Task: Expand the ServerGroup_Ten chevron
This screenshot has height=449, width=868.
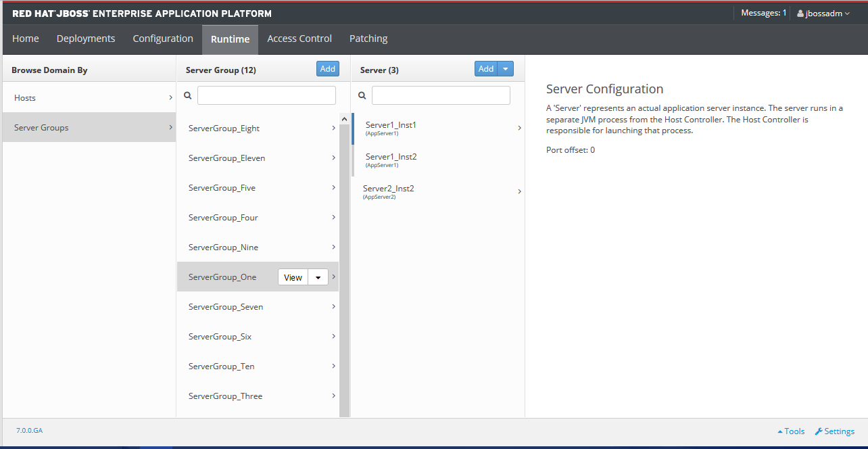Action: (334, 366)
